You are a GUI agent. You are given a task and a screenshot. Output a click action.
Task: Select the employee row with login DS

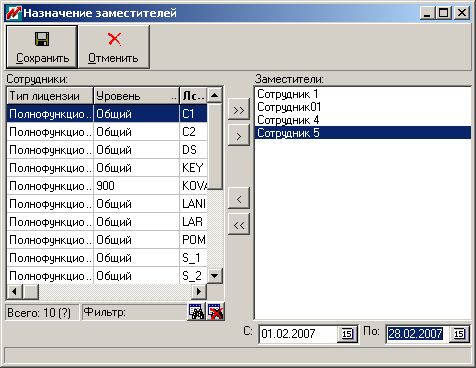click(107, 150)
